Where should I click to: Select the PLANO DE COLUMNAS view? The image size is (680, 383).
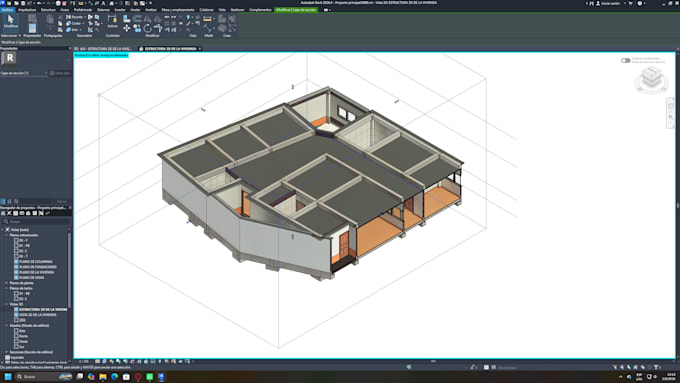point(36,262)
